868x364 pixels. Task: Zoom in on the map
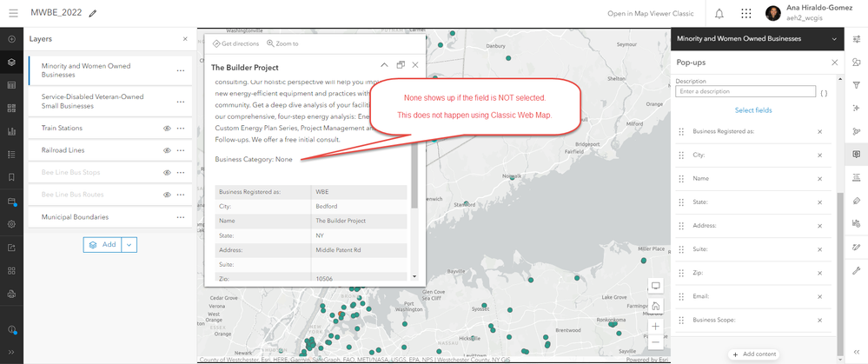coord(655,327)
